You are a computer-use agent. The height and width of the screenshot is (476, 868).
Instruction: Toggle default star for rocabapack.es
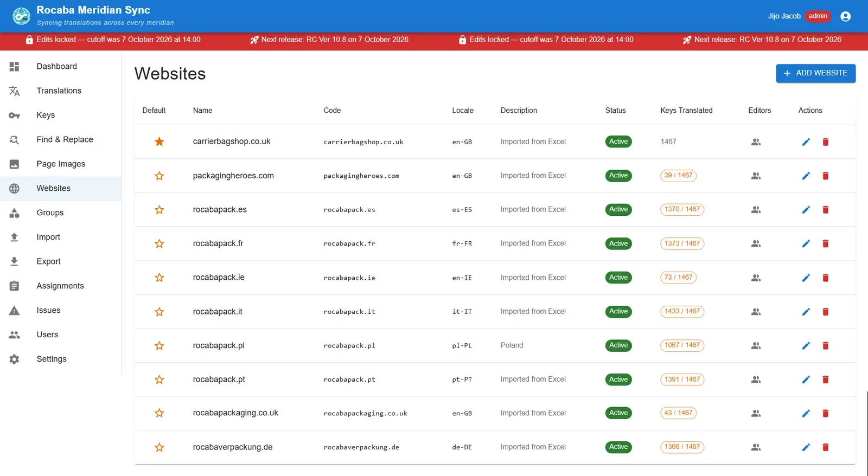pos(159,210)
